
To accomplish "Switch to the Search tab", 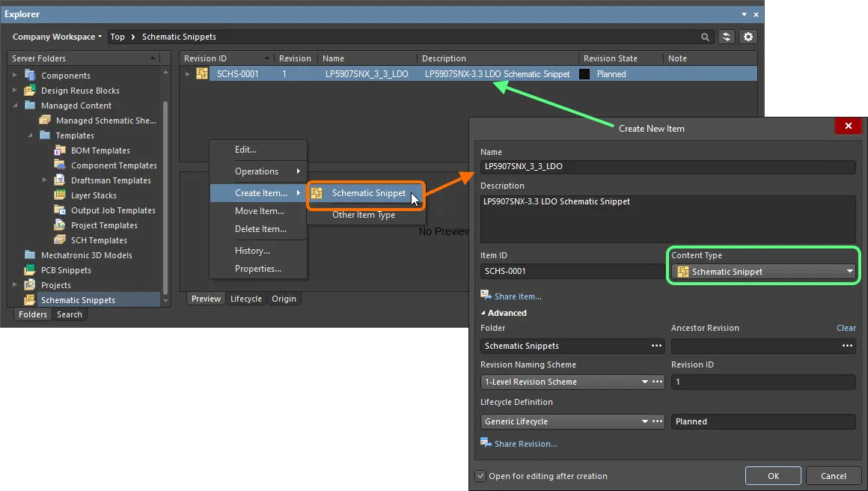I will 69,314.
